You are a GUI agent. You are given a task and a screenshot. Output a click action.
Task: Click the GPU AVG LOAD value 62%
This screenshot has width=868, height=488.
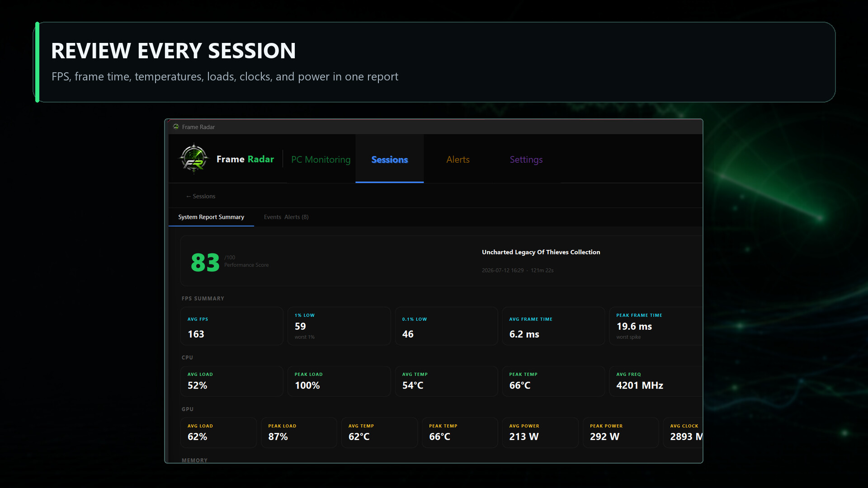198,436
